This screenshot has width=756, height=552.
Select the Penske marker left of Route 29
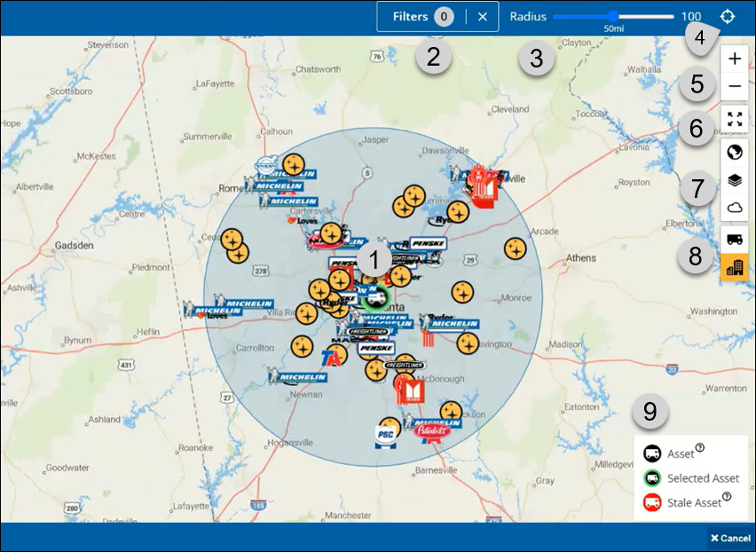coord(428,243)
